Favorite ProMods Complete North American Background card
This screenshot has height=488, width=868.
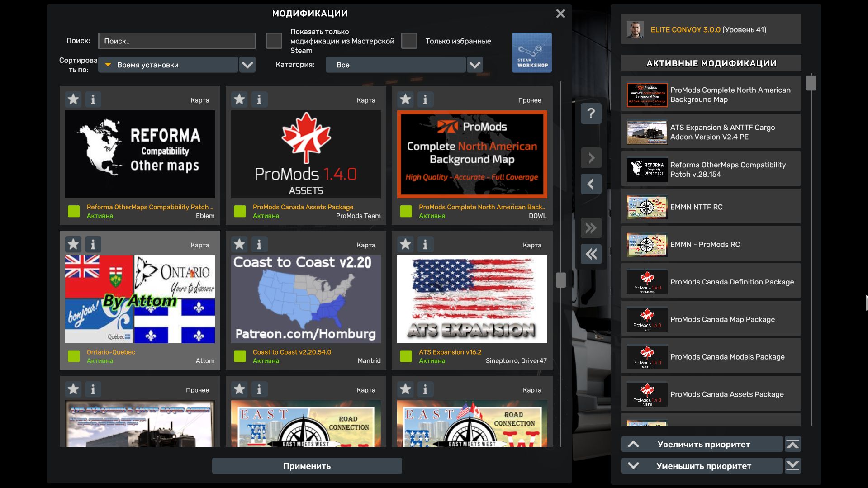(405, 99)
